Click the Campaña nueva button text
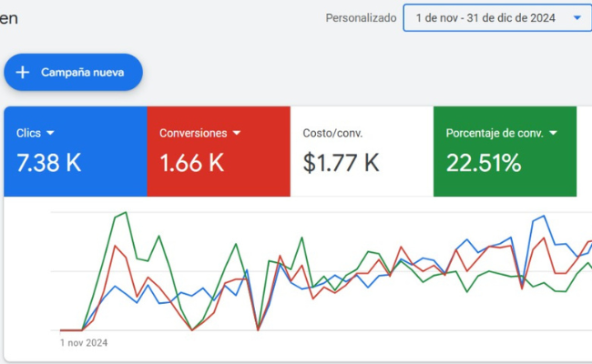 point(82,72)
